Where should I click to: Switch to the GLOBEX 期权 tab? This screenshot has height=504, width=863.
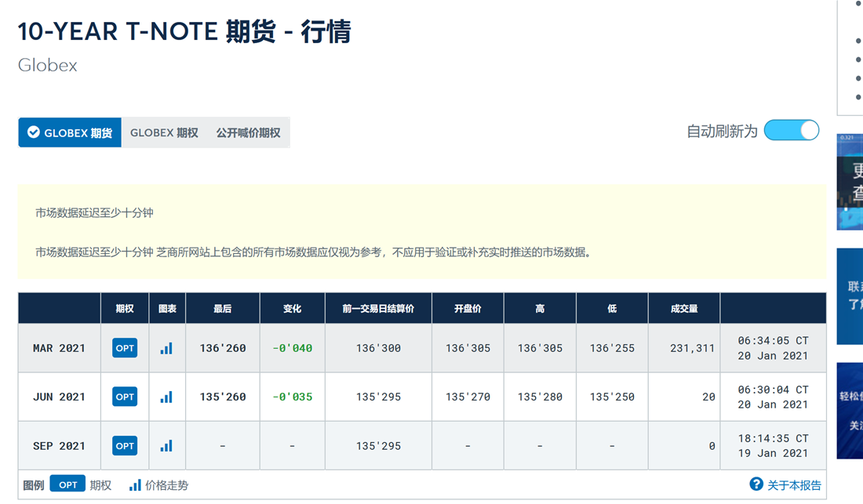tap(164, 133)
